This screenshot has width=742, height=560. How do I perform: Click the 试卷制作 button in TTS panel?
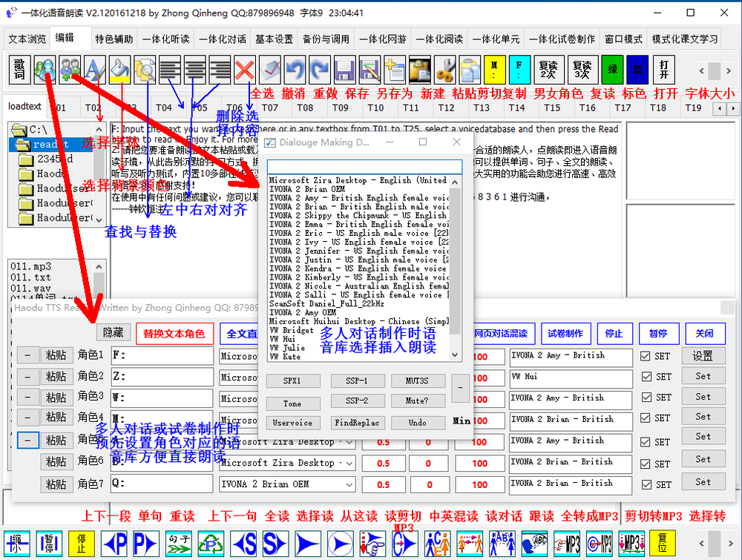(x=565, y=334)
